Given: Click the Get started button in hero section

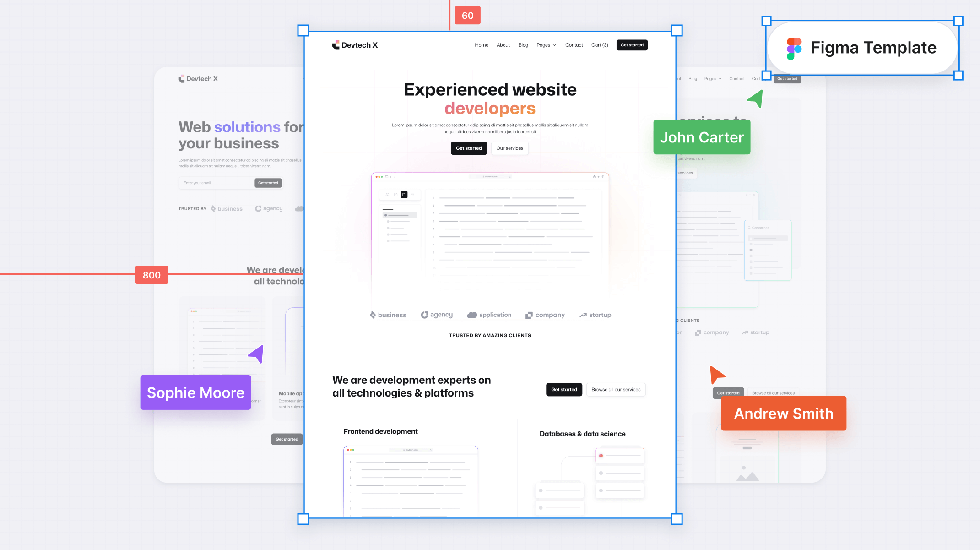Looking at the screenshot, I should coord(469,148).
